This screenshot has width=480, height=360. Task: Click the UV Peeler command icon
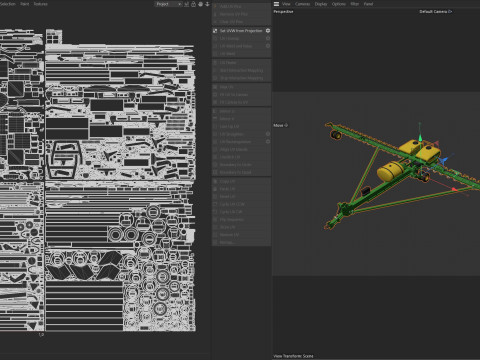pos(215,62)
